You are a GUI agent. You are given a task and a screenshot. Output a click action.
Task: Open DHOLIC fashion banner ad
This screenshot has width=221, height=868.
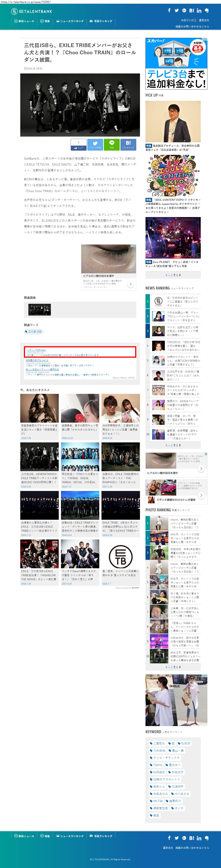click(x=176, y=700)
